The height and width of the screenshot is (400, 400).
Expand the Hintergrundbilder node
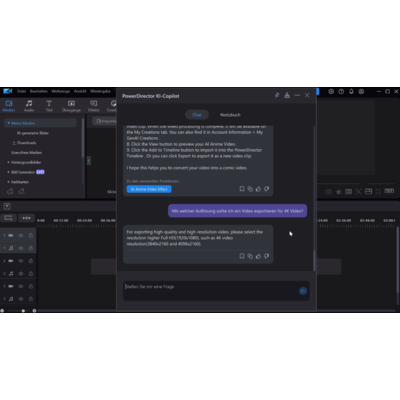[x=8, y=162]
